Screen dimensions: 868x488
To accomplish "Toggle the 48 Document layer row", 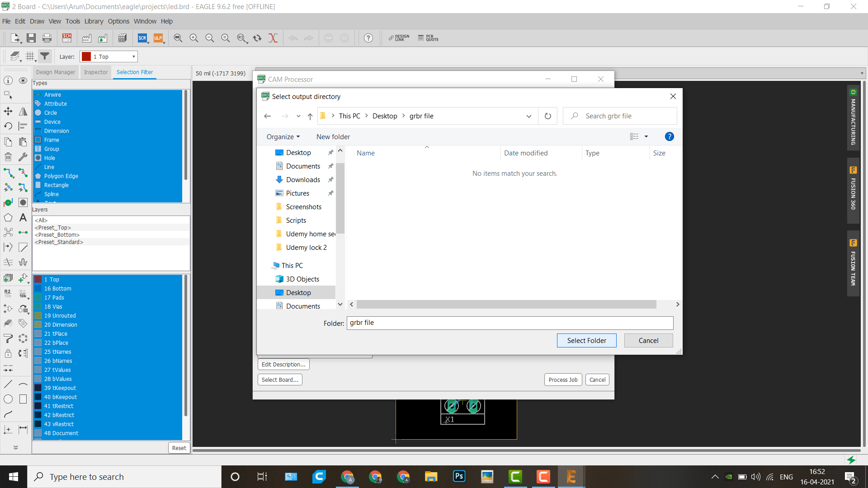I will tap(108, 433).
